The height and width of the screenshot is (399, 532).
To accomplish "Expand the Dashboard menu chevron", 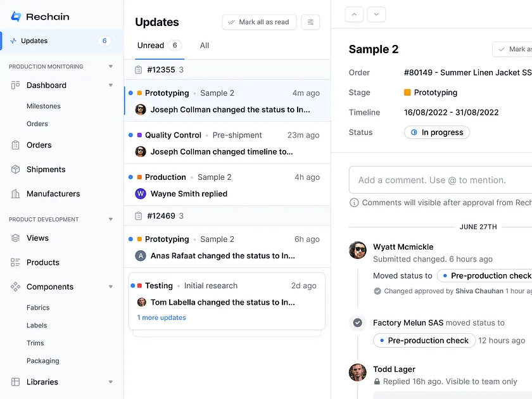I will pos(110,85).
